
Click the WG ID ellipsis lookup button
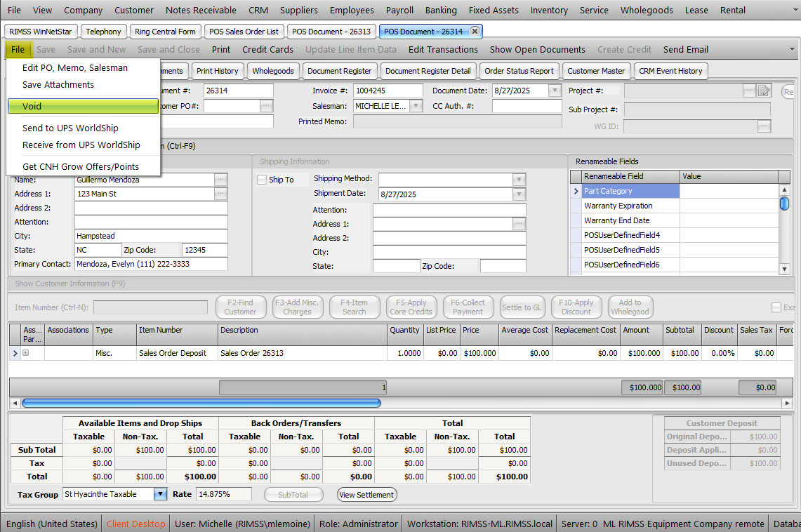[x=764, y=126]
